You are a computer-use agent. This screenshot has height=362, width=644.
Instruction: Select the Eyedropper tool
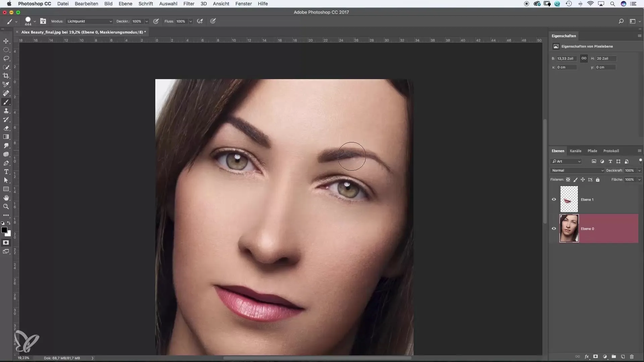(6, 84)
